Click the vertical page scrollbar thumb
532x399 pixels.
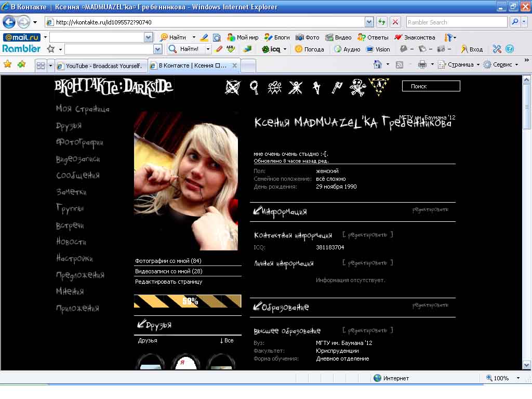pyautogui.click(x=526, y=107)
